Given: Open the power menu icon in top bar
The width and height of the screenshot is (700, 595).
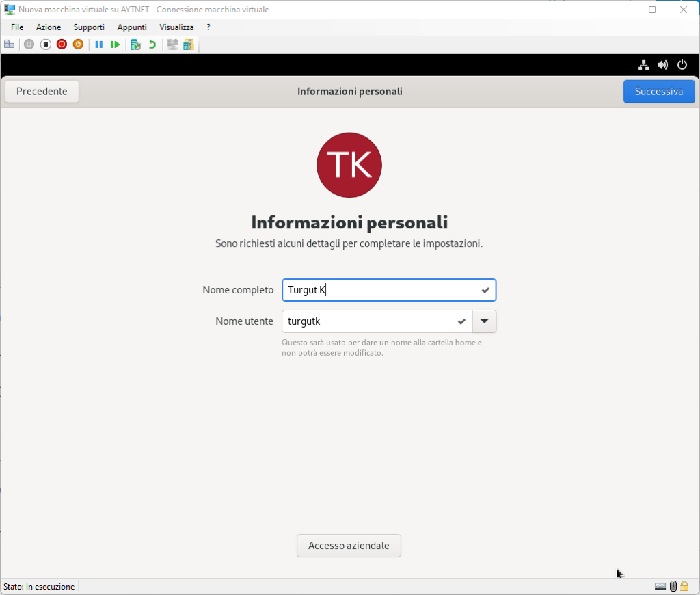Looking at the screenshot, I should click(682, 65).
